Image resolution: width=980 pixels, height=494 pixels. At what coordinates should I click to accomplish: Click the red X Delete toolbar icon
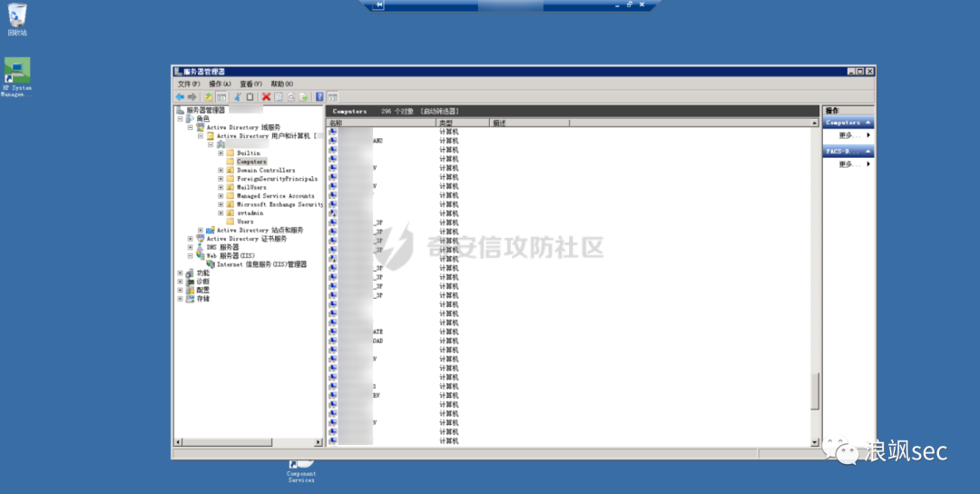pyautogui.click(x=266, y=97)
